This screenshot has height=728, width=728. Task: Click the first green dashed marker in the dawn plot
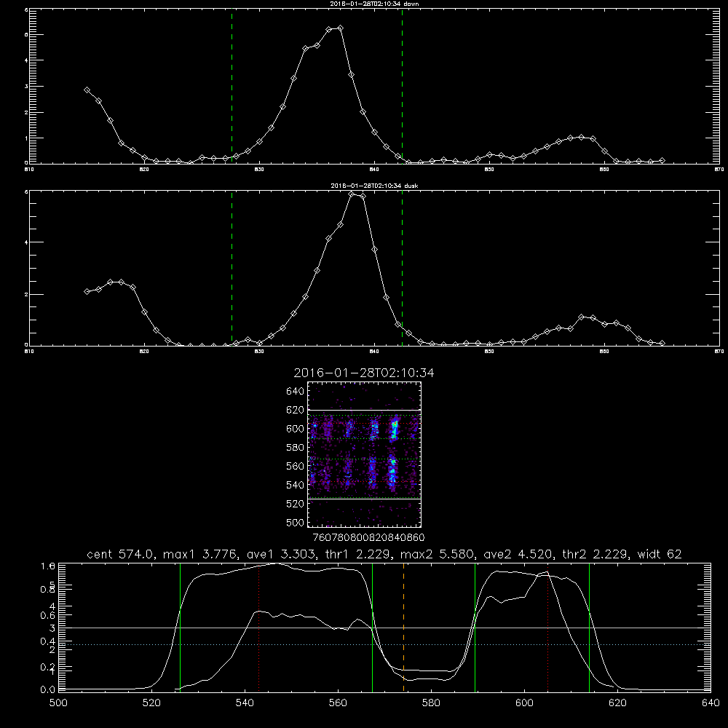(x=232, y=86)
